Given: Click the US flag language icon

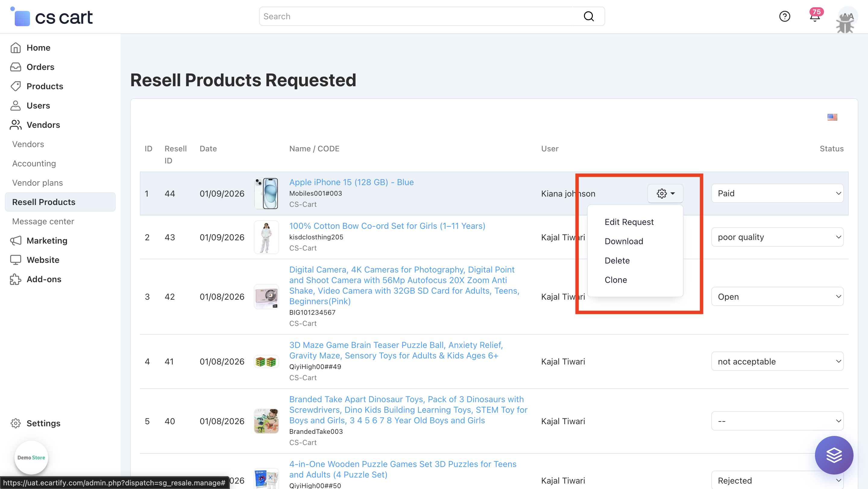Looking at the screenshot, I should pos(832,117).
